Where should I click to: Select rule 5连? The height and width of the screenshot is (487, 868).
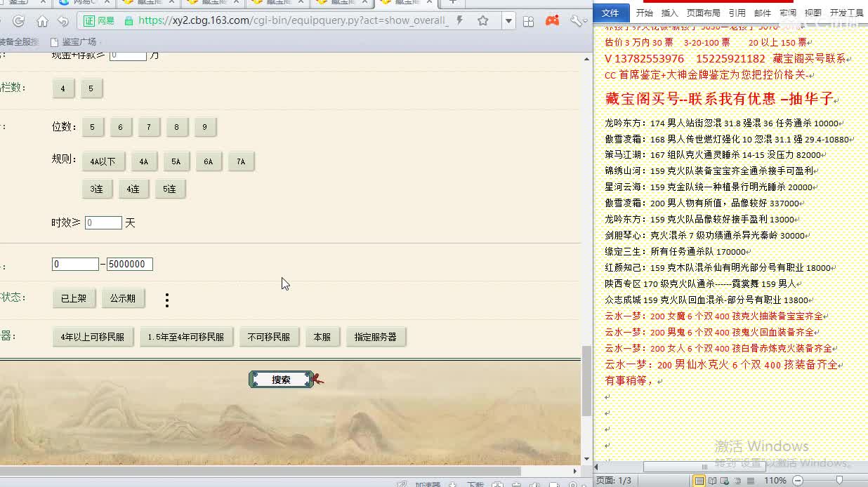pos(170,189)
